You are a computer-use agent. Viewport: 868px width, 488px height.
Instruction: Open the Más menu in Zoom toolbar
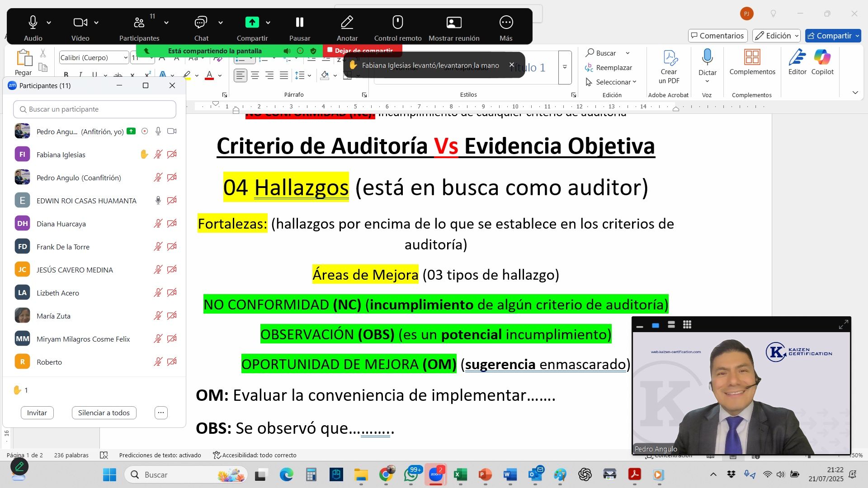click(x=506, y=23)
